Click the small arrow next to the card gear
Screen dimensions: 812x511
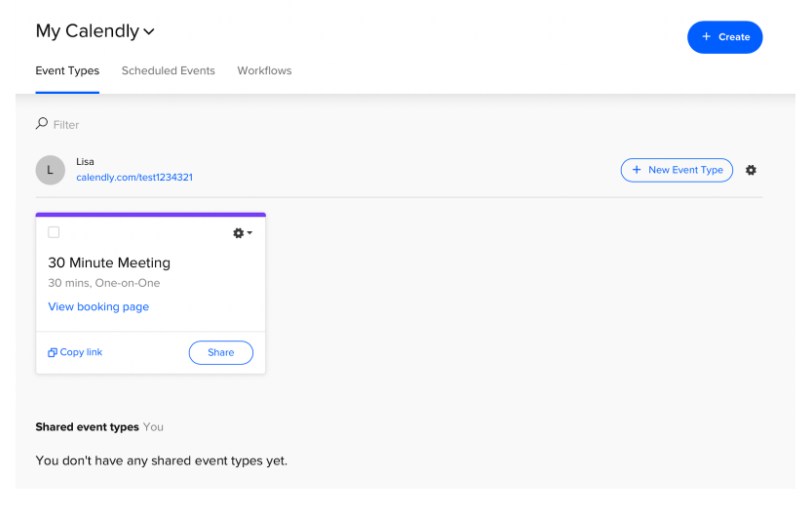pyautogui.click(x=250, y=233)
